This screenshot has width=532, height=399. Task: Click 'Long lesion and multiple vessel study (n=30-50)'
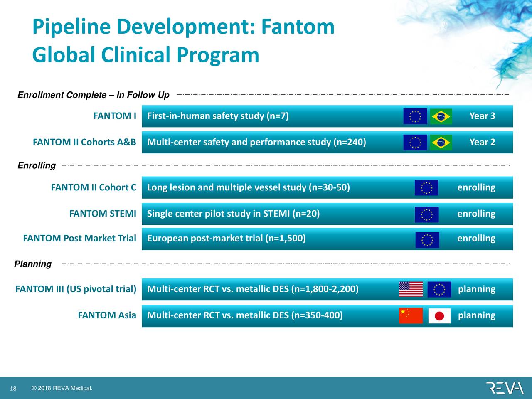pyautogui.click(x=249, y=187)
